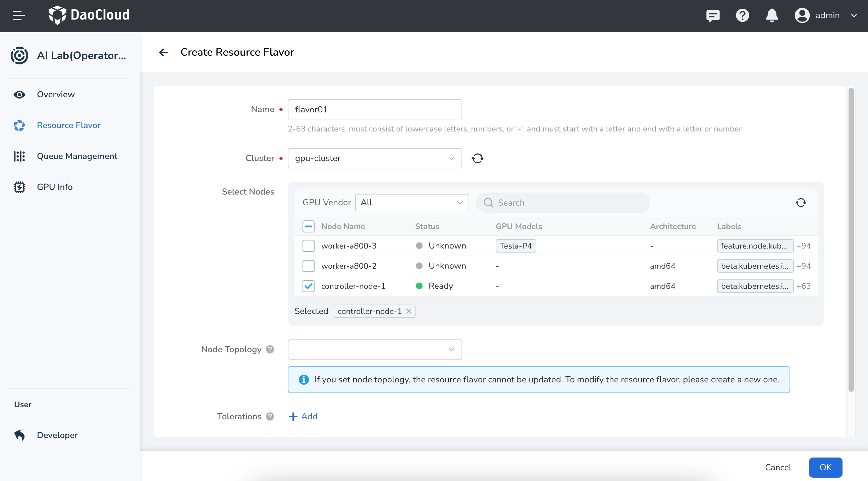Remove controller-node-1 from the selected tags

click(409, 311)
